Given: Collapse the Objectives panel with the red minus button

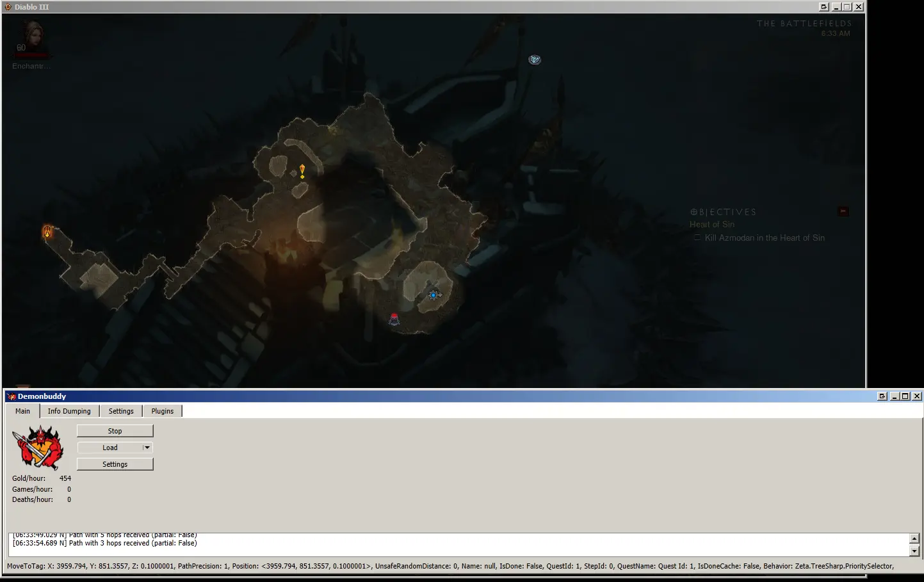Looking at the screenshot, I should [843, 211].
